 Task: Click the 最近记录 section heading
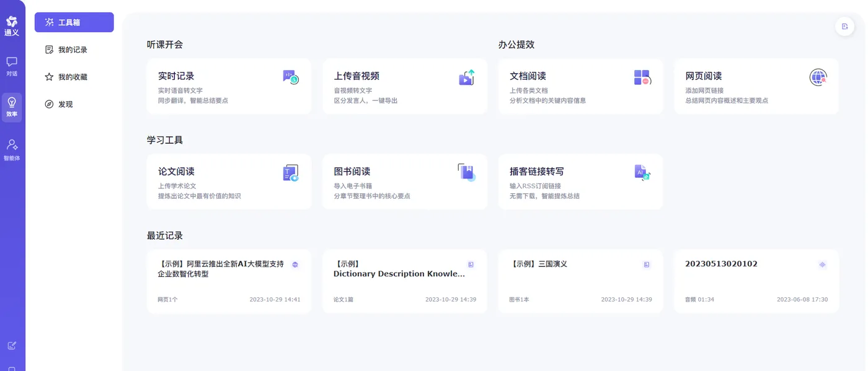[x=165, y=235]
